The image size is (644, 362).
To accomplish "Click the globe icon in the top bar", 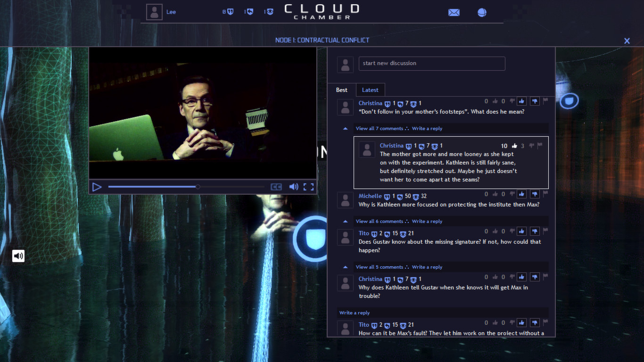I will (x=481, y=12).
